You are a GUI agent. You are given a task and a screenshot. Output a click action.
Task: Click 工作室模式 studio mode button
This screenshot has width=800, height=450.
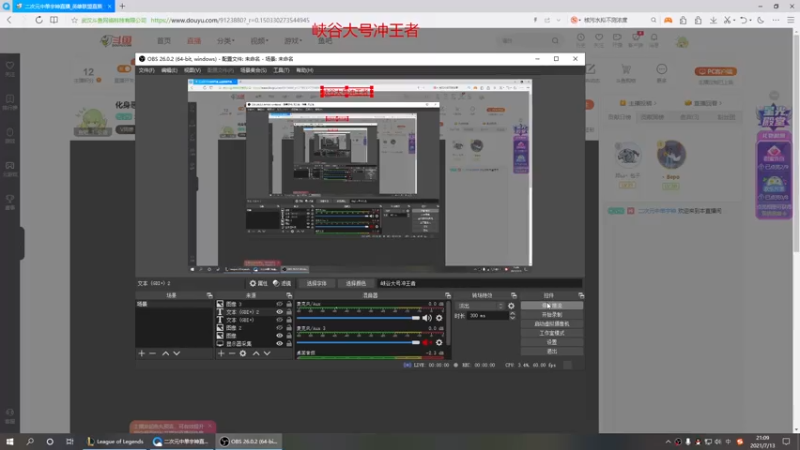pyautogui.click(x=552, y=333)
